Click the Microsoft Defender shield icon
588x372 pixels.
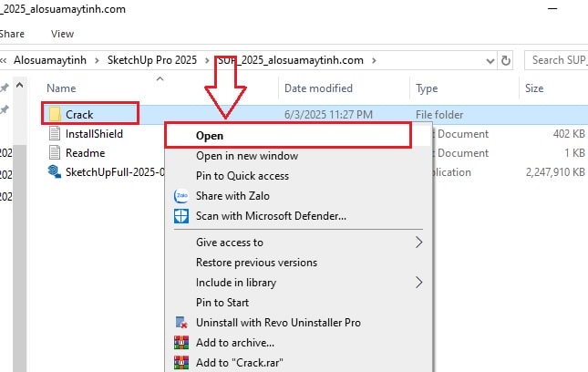(181, 216)
